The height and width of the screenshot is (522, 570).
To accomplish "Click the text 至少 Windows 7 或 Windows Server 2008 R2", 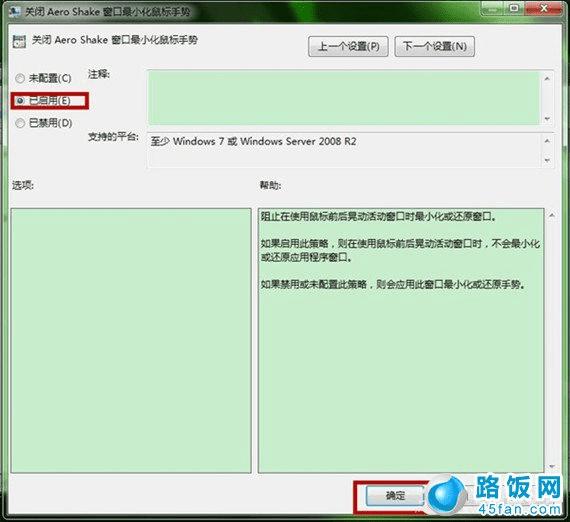I will click(x=253, y=141).
